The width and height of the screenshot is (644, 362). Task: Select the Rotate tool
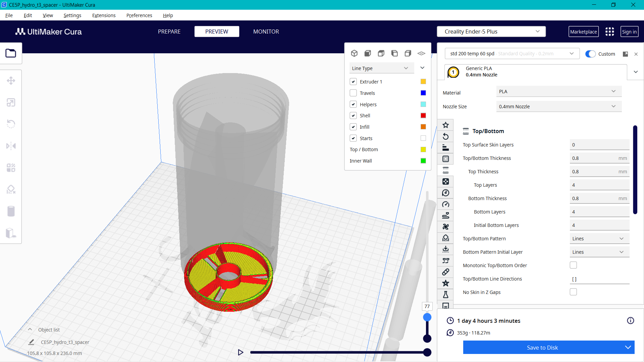pyautogui.click(x=11, y=124)
